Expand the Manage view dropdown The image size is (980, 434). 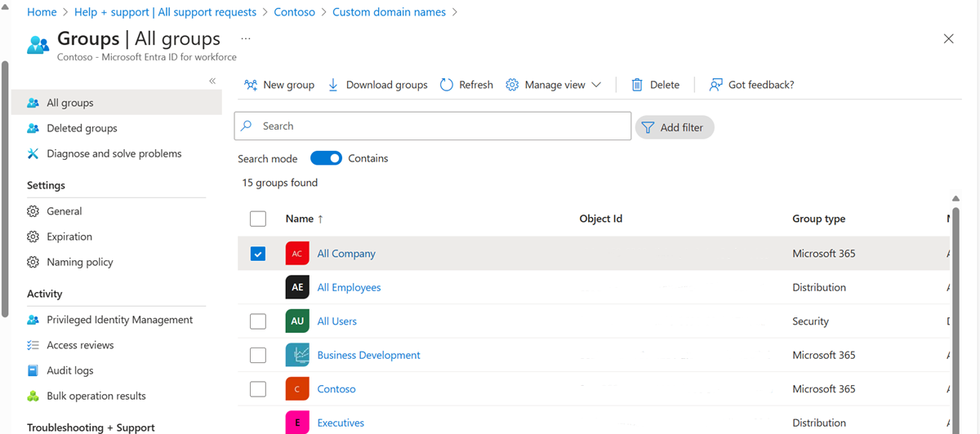596,85
